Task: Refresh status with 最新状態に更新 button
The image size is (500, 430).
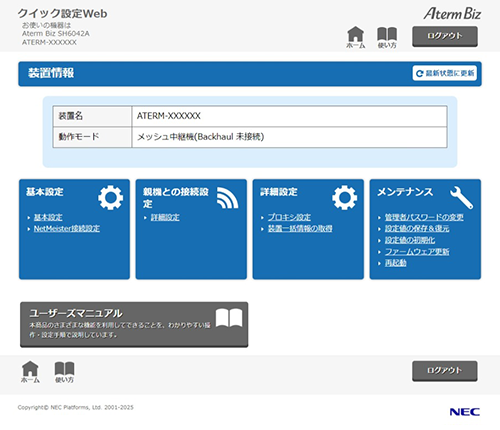Action: [x=445, y=73]
